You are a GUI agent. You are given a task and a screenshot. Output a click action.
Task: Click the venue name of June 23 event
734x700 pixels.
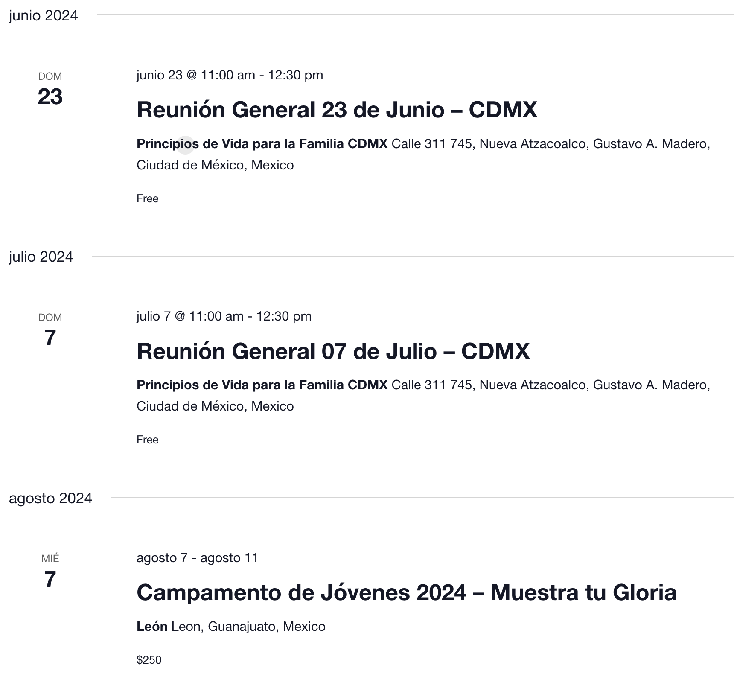pyautogui.click(x=262, y=144)
